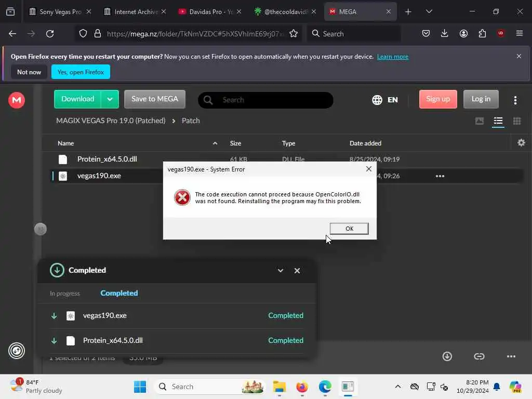Collapse the Completed transfers panel
This screenshot has width=532, height=399.
pyautogui.click(x=280, y=270)
